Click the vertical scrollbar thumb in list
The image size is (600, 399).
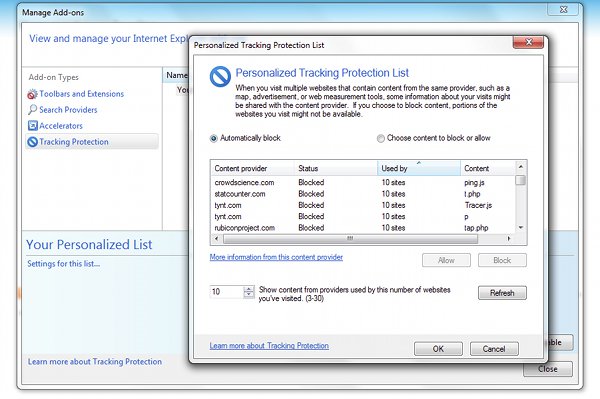tap(520, 180)
